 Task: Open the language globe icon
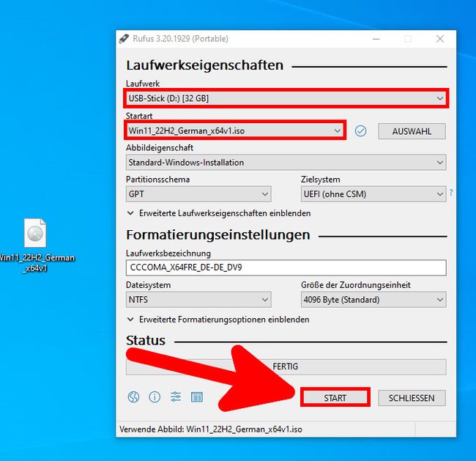point(133,397)
